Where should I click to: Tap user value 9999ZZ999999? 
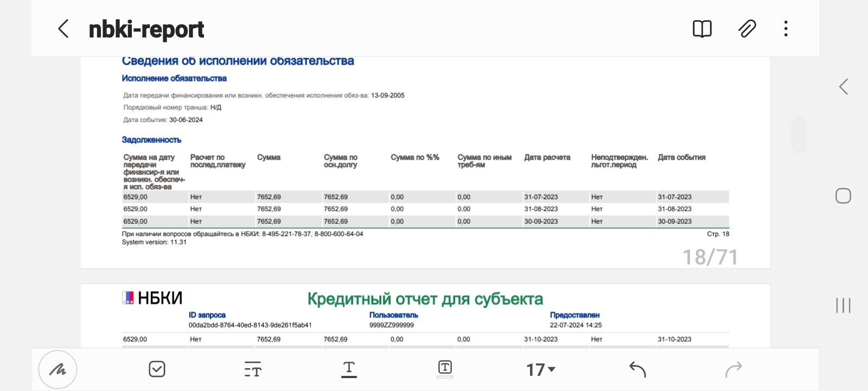pos(392,325)
